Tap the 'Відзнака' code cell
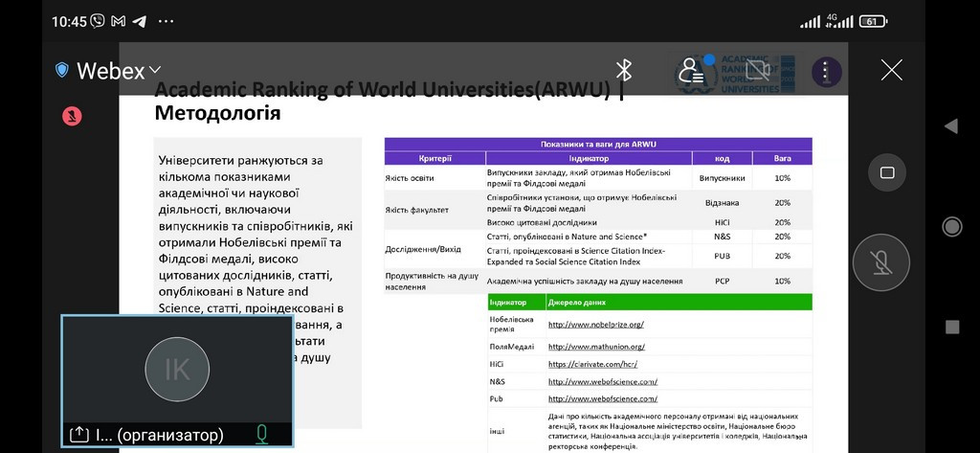The height and width of the screenshot is (453, 980). pos(722,203)
